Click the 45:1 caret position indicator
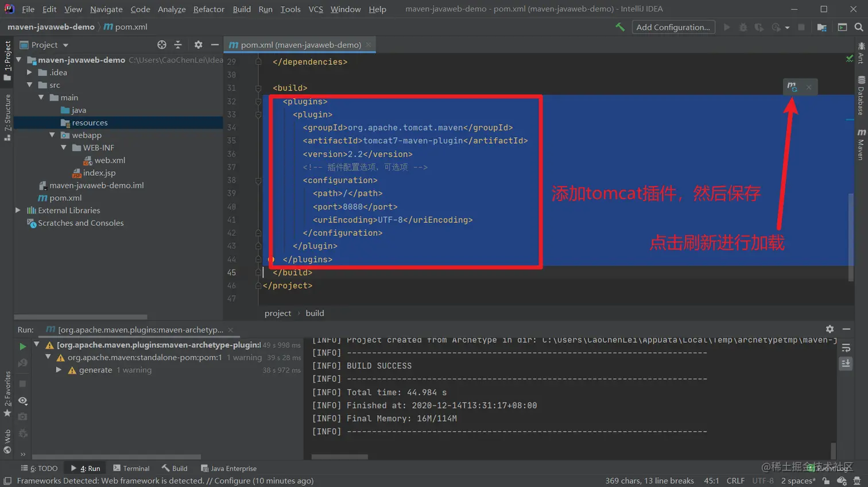868x487 pixels. [x=711, y=481]
